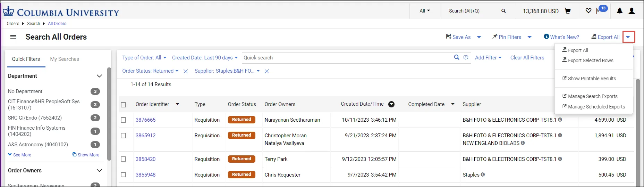The width and height of the screenshot is (644, 187).
Task: Click Save As button
Action: tap(458, 37)
